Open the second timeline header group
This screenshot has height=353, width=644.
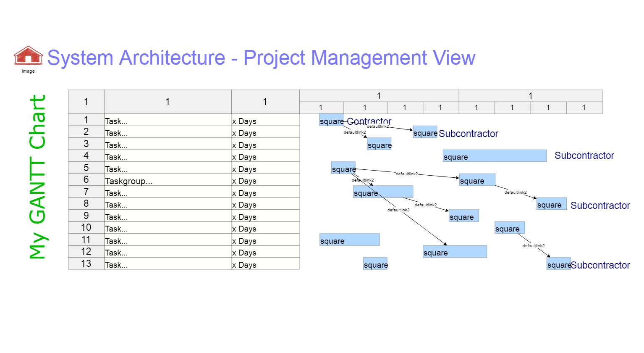click(530, 96)
